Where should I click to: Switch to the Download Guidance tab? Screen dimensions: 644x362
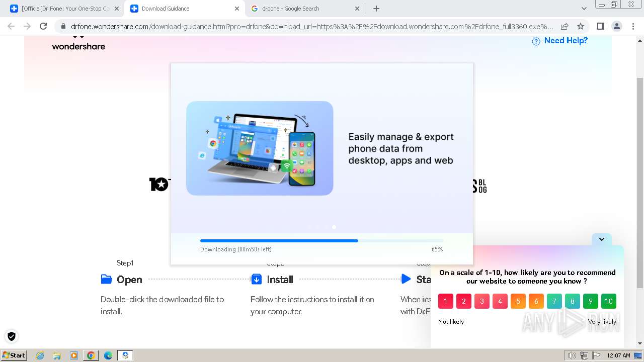[x=184, y=9]
